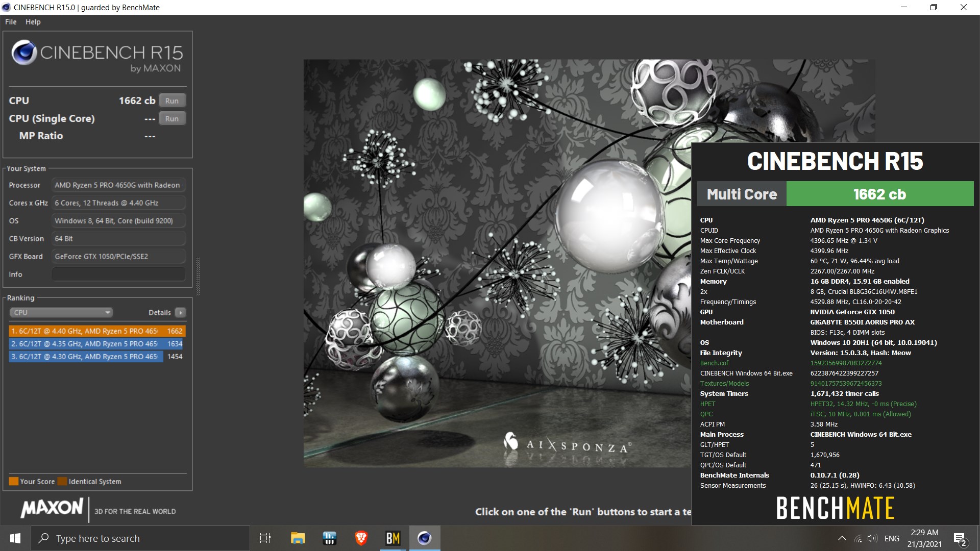
Task: Click the GFX Board field GeForce GTX 1050
Action: 118,256
